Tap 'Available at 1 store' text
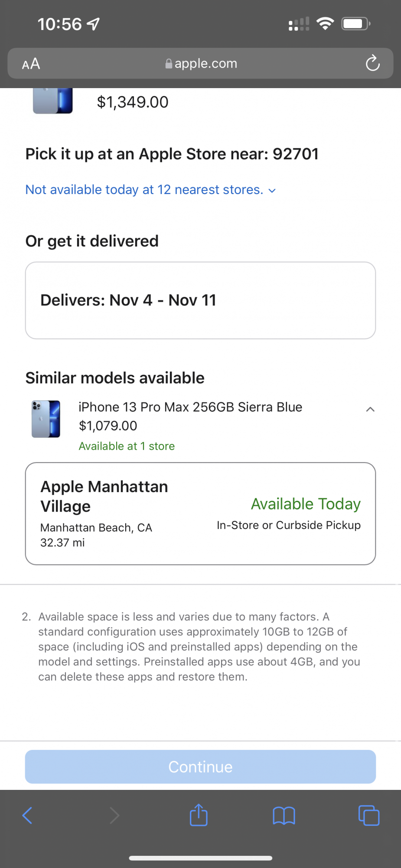 [x=127, y=446]
